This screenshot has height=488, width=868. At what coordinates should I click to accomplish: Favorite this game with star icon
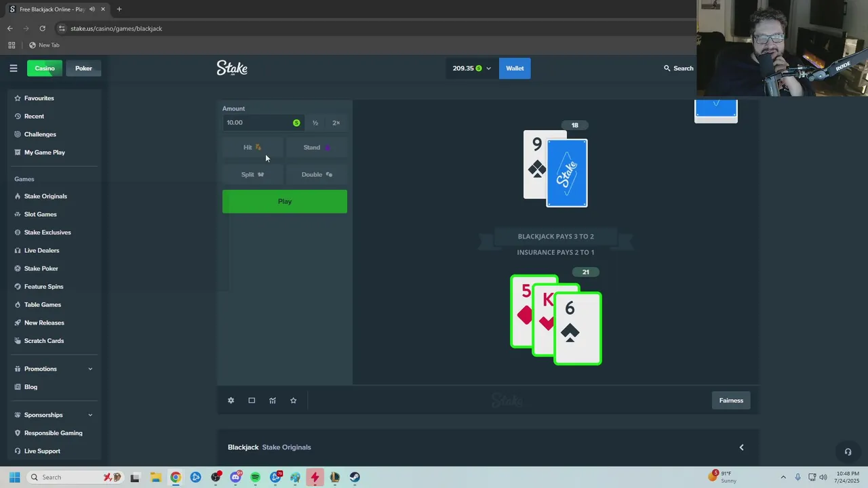[x=294, y=401]
